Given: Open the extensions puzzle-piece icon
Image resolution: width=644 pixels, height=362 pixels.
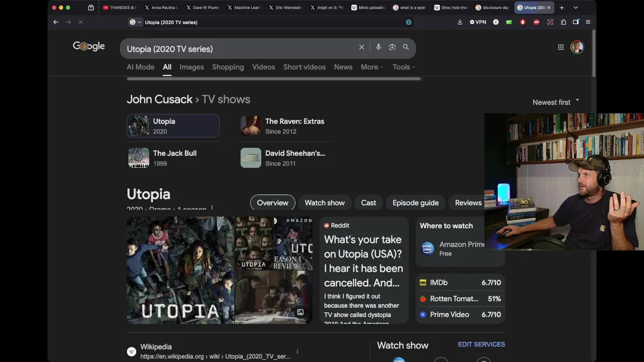Looking at the screenshot, I should 563,22.
